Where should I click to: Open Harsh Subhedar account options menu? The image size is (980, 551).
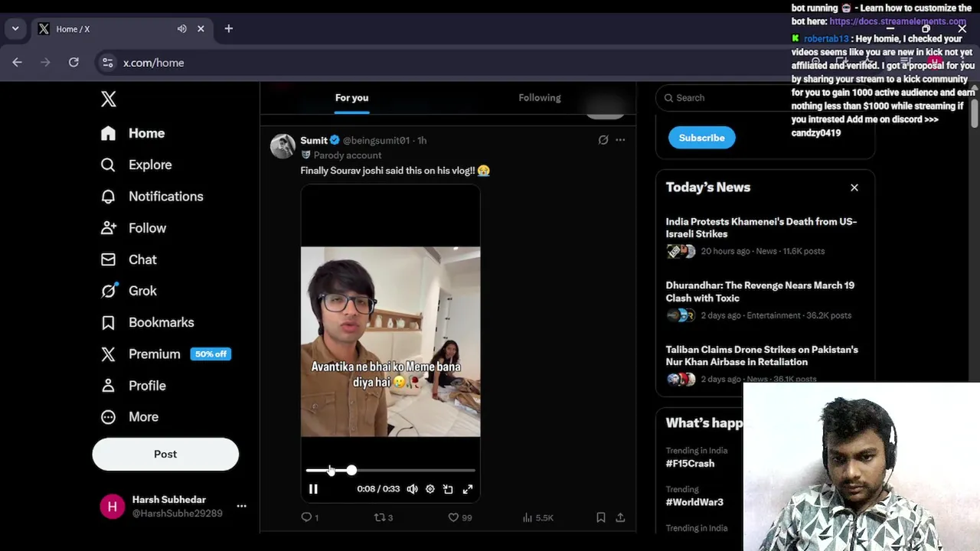click(x=241, y=506)
